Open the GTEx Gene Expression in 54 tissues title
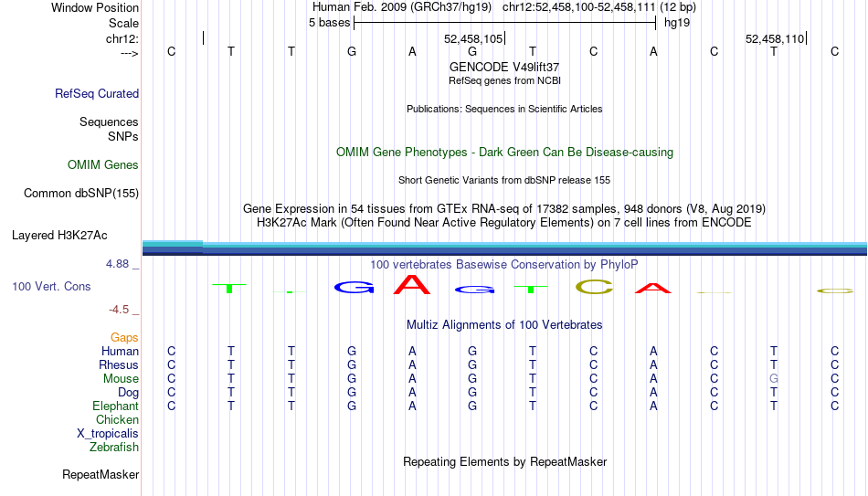 tap(504, 208)
